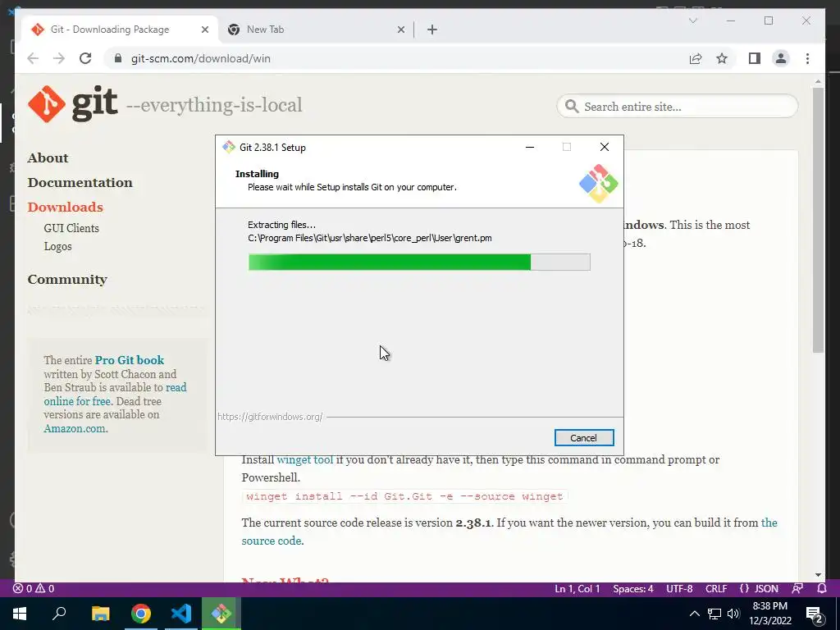The width and height of the screenshot is (840, 630).
Task: Click the Chrome back arrow
Action: 33,58
